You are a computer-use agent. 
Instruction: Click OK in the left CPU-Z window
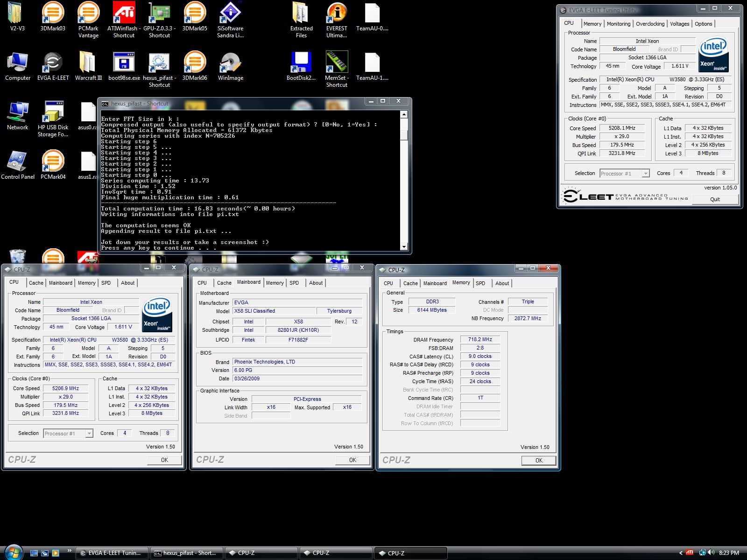tap(164, 460)
